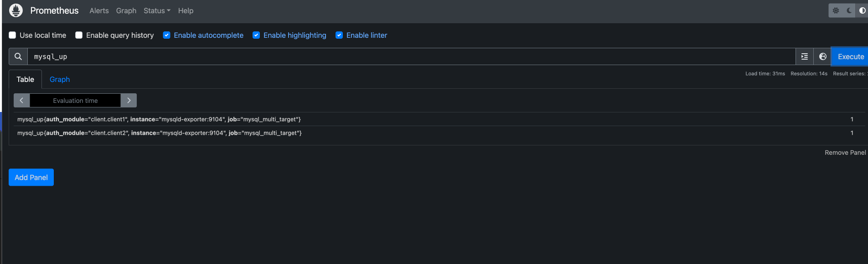Select the light theme sun icon
Image resolution: width=868 pixels, height=264 pixels.
pyautogui.click(x=836, y=10)
